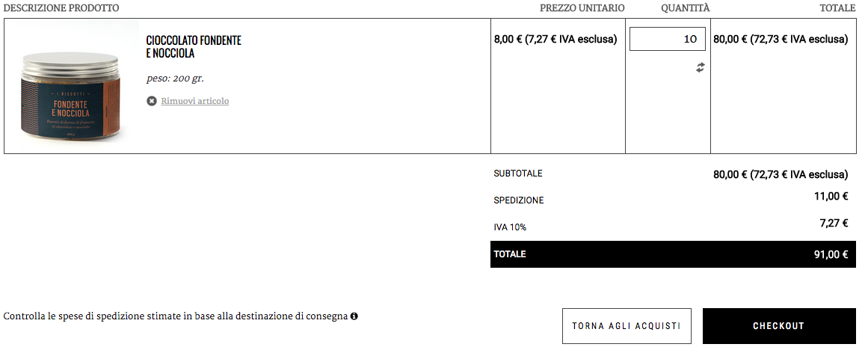Click the "peso: 200 gr." product detail
This screenshot has height=353, width=868.
pos(175,78)
